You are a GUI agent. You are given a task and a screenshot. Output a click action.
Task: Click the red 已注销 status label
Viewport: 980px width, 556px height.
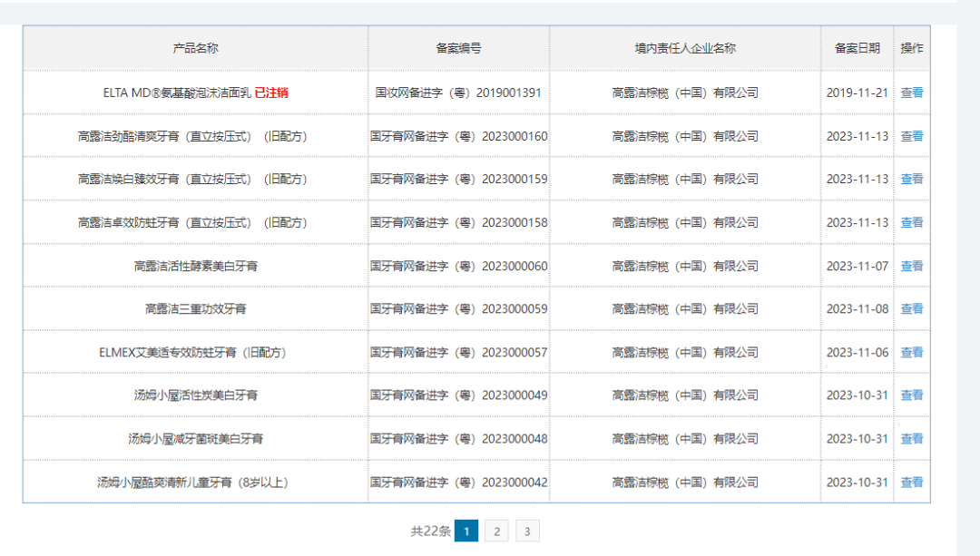pyautogui.click(x=271, y=93)
